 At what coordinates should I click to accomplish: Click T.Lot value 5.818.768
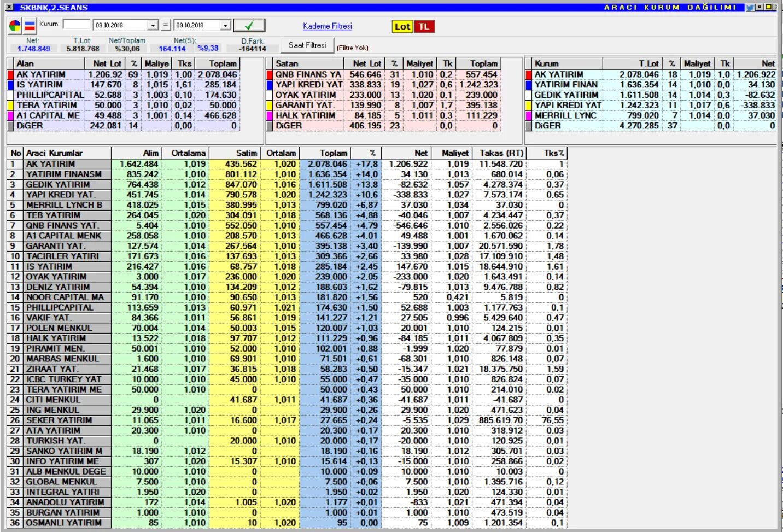tap(83, 49)
